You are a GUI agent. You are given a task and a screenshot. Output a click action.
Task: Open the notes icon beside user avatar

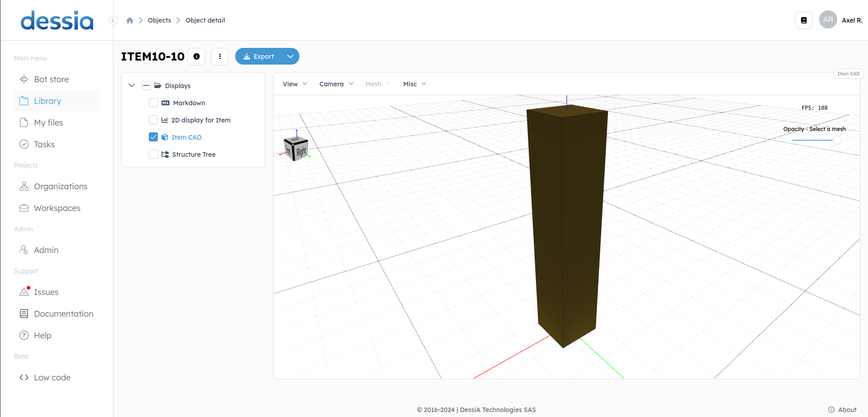[x=803, y=20]
